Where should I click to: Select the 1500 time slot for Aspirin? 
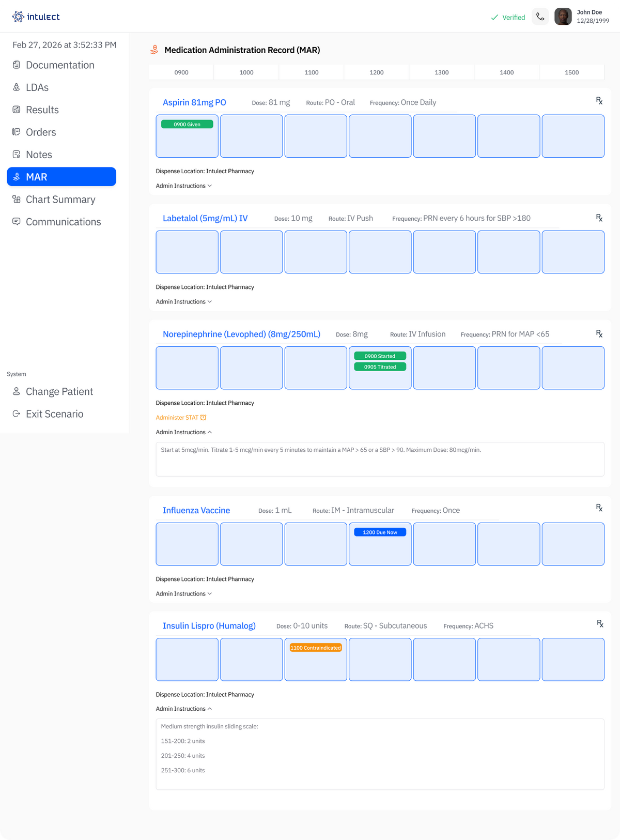(573, 136)
